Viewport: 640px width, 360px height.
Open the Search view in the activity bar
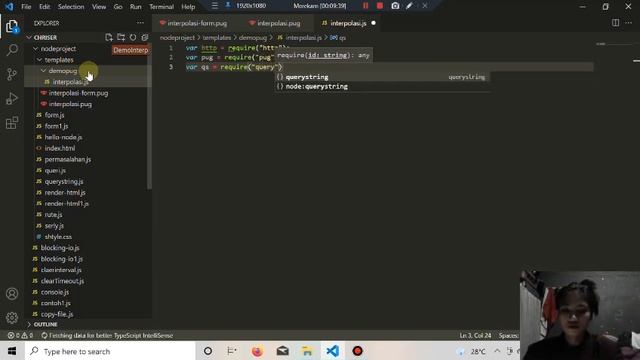pyautogui.click(x=12, y=50)
